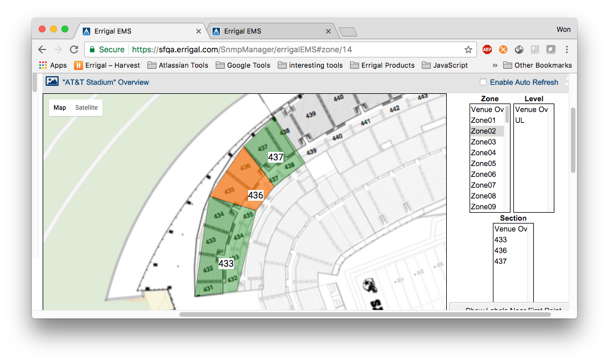609x364 pixels.
Task: Click the orange extension icon beside AdBlock
Action: tap(503, 49)
